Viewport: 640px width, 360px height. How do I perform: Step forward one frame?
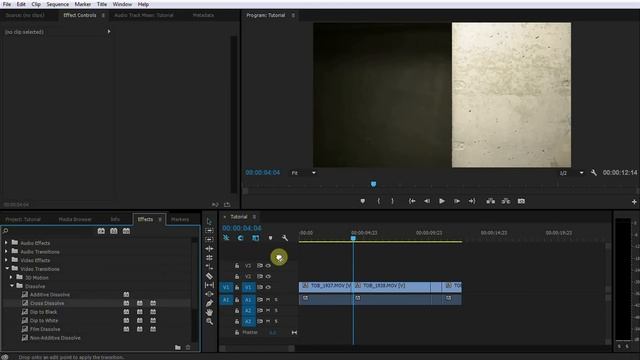click(x=457, y=201)
